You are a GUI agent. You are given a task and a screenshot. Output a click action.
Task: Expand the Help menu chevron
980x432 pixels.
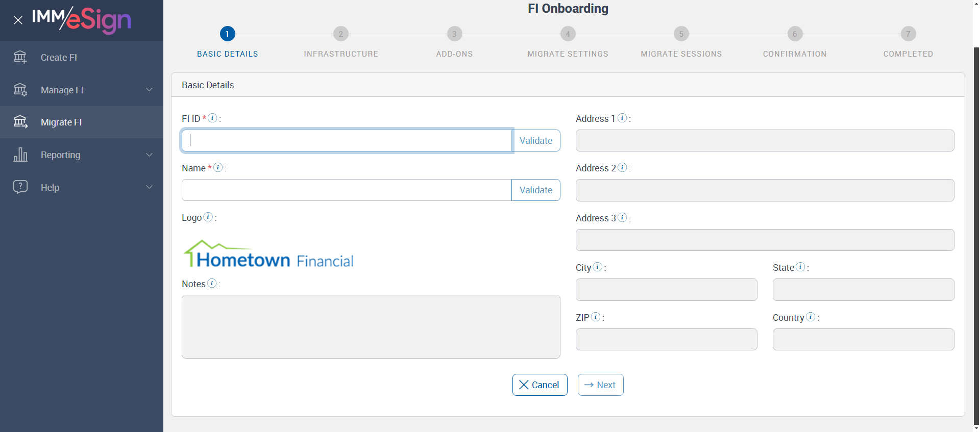(149, 187)
